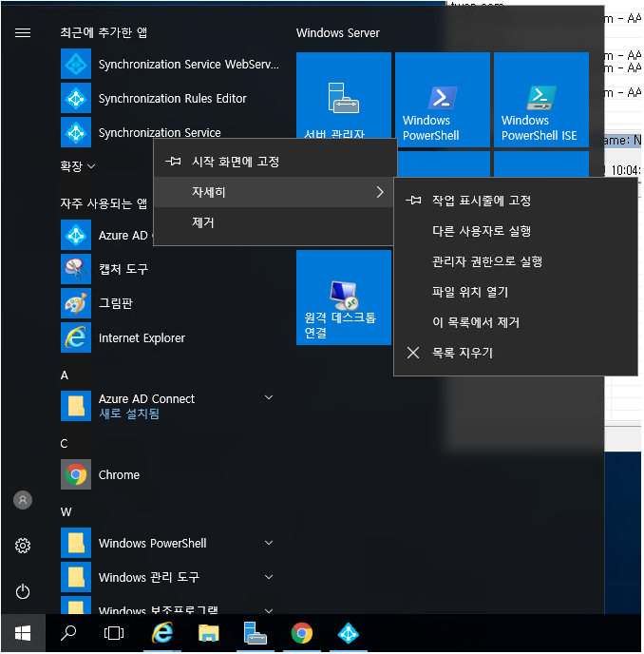The image size is (644, 654).
Task: Open the 서버 관리자 Server Manager tile
Action: pos(344,96)
